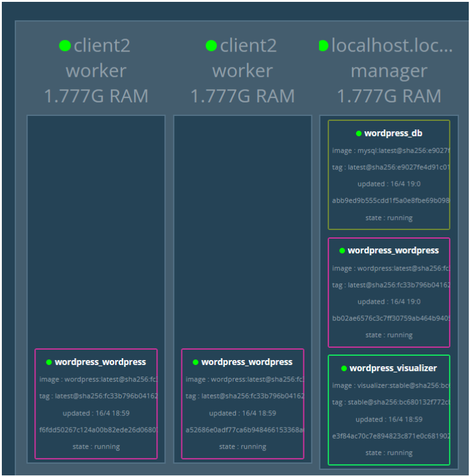Click updated 16/4 18:59 in a52686e0adf card
The image size is (470, 476).
pos(243,413)
